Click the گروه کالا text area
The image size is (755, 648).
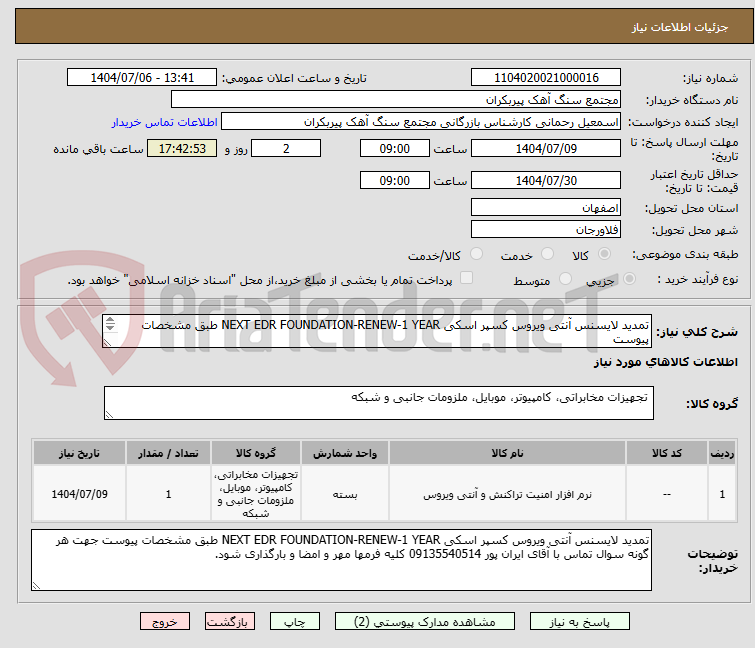click(378, 404)
